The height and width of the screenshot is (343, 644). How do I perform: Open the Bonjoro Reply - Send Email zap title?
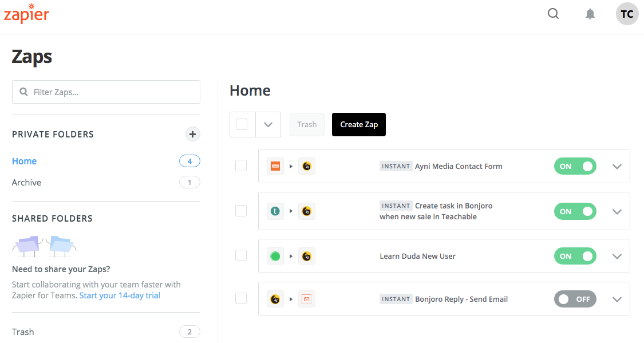click(x=461, y=299)
